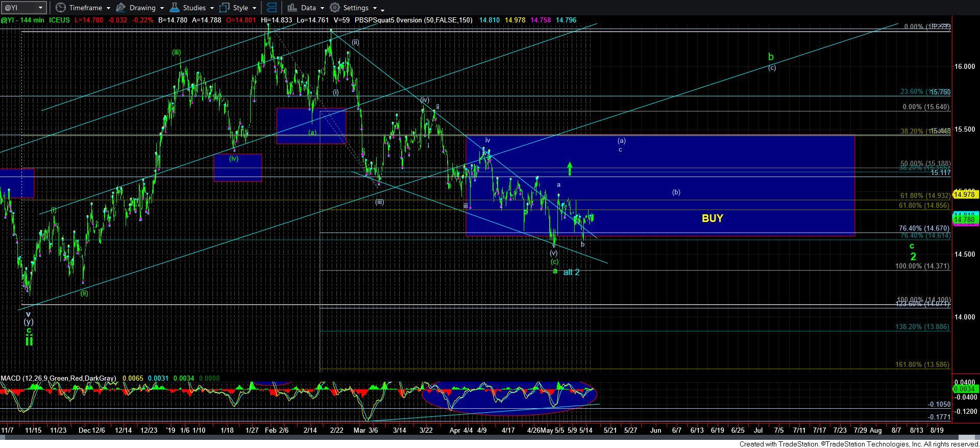Click the 'Feb 2/6' date on the time axis

coord(278,430)
